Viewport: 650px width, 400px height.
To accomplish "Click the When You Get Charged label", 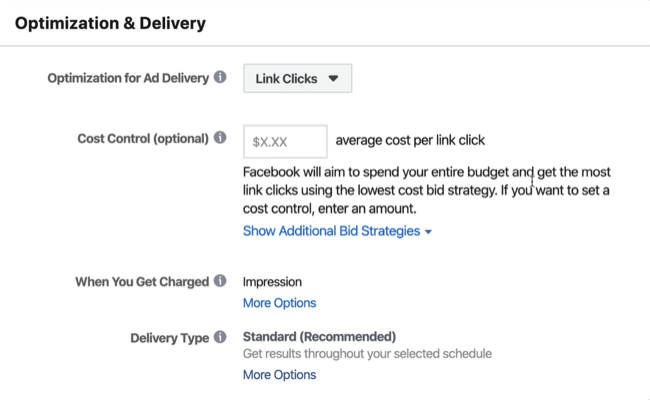I will pos(142,282).
